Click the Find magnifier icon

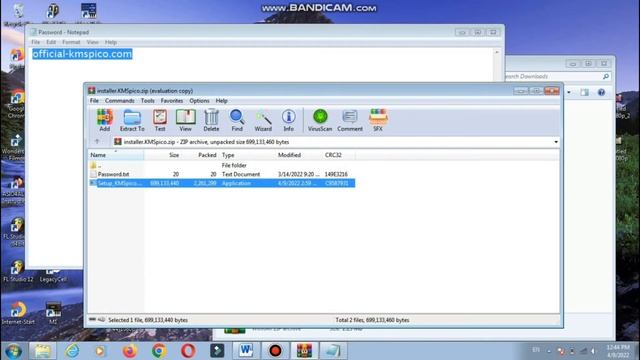click(x=237, y=120)
